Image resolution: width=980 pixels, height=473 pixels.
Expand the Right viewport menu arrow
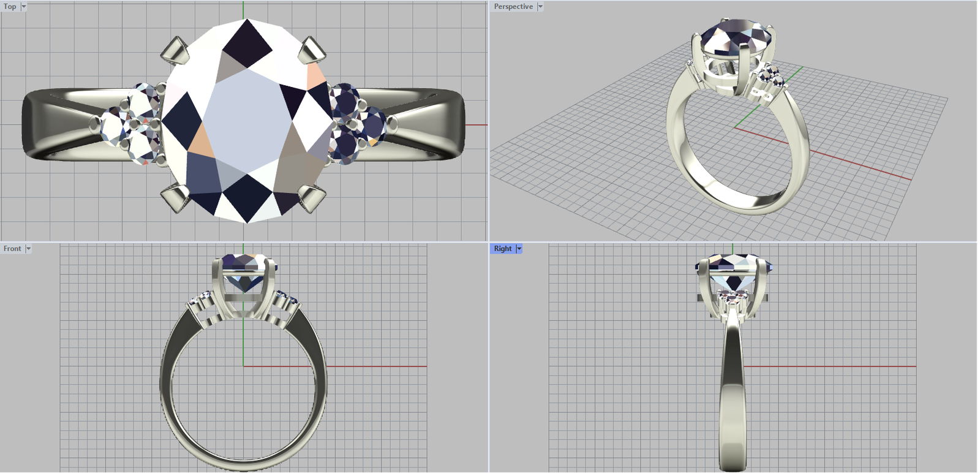pos(519,249)
